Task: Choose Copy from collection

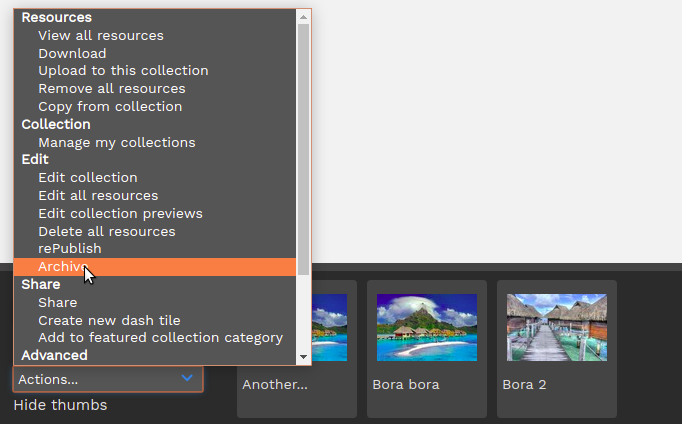Action: (110, 106)
